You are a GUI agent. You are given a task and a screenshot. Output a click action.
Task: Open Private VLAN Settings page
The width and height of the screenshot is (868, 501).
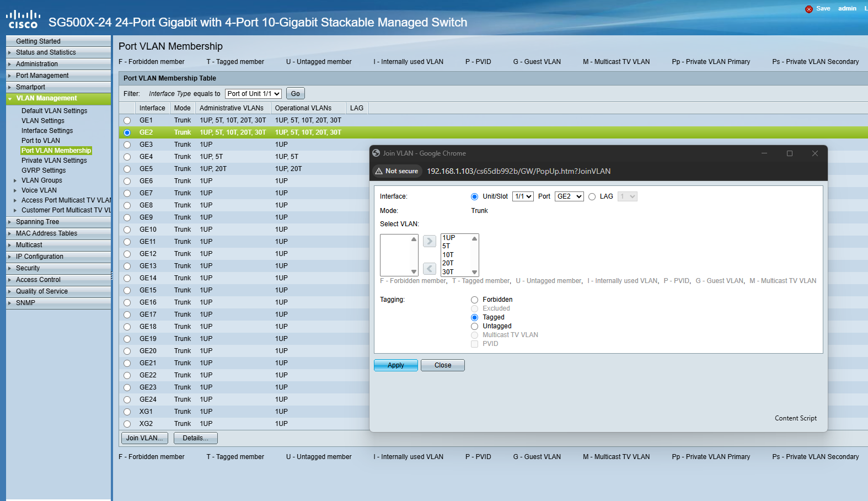point(54,161)
